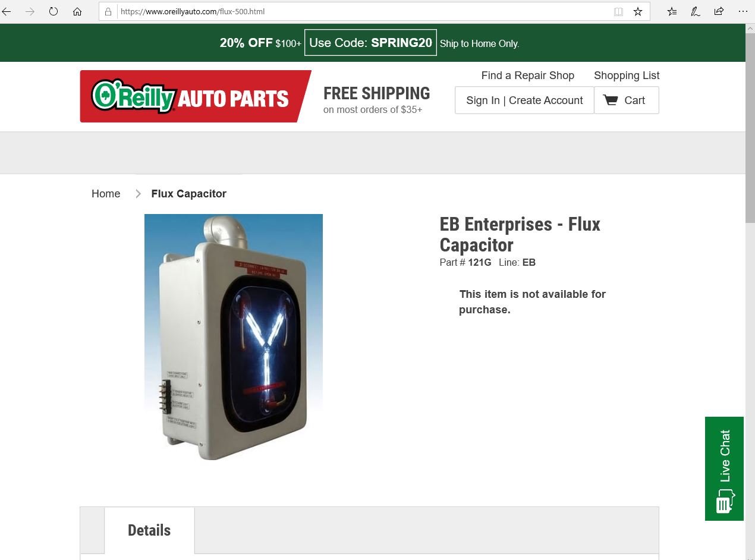Image resolution: width=755 pixels, height=560 pixels.
Task: Click the shopping cart icon
Action: tap(611, 100)
